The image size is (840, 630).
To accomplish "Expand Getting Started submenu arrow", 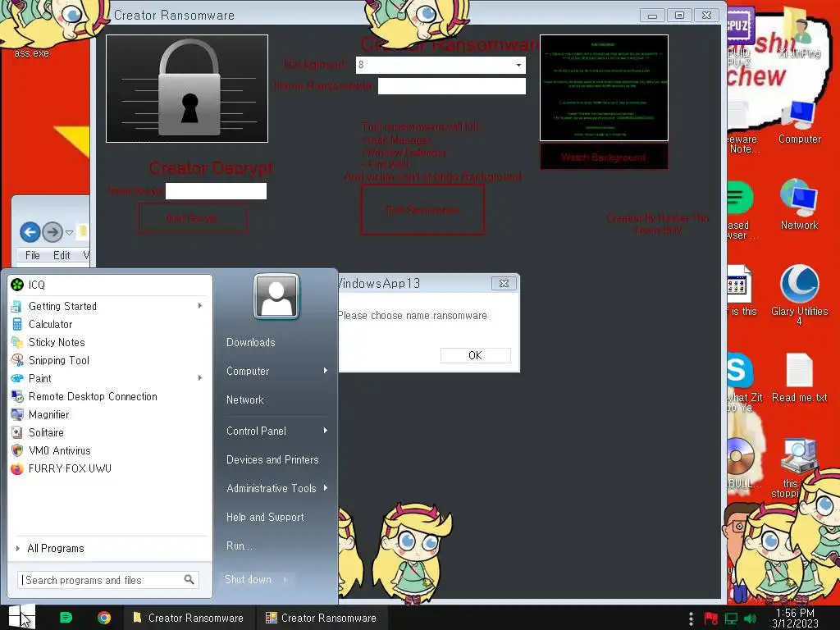I will [200, 306].
